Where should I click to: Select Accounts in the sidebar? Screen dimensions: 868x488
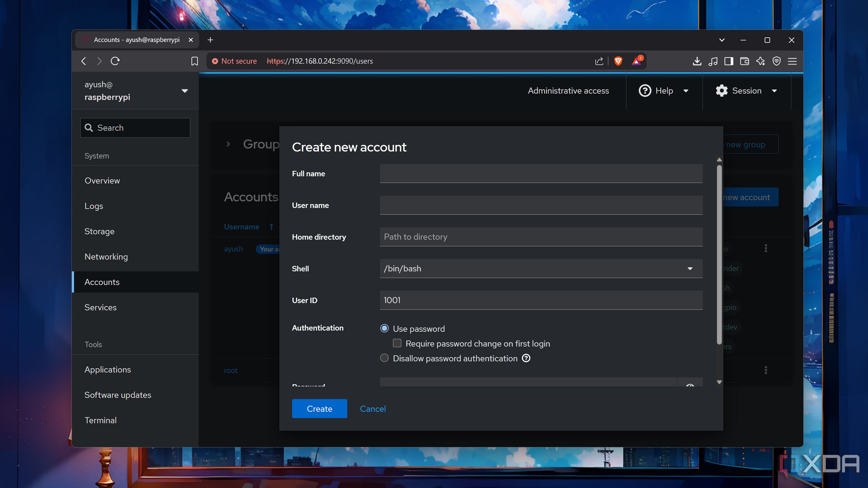(135, 282)
